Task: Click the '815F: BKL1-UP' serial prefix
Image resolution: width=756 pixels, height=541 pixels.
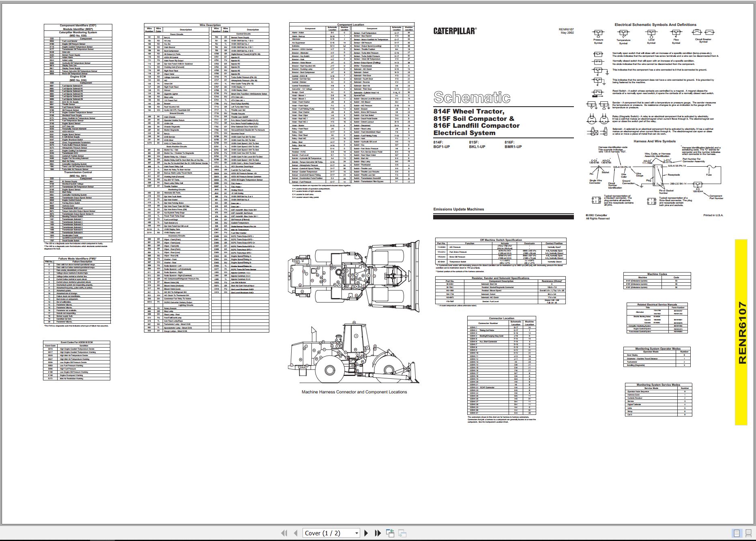Action: (x=477, y=145)
